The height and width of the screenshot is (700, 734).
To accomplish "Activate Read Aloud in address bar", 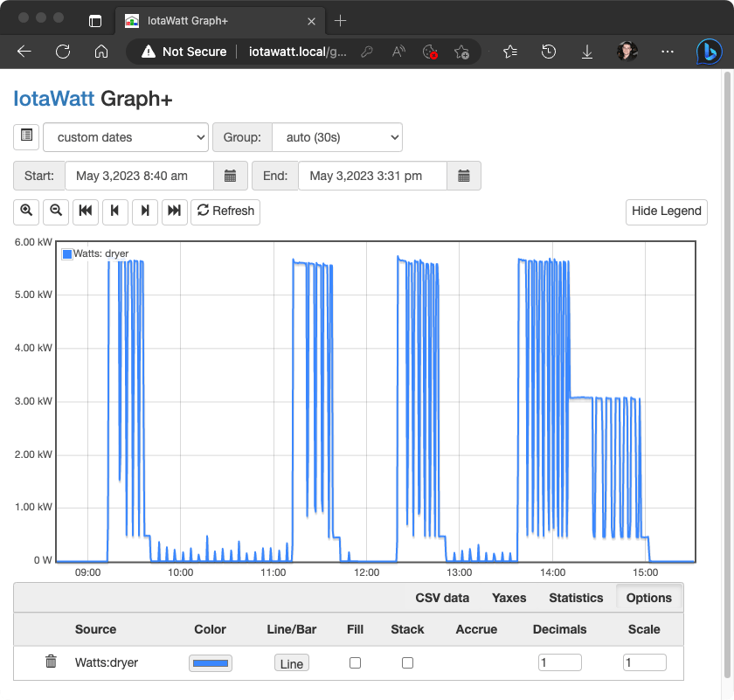I will click(398, 52).
